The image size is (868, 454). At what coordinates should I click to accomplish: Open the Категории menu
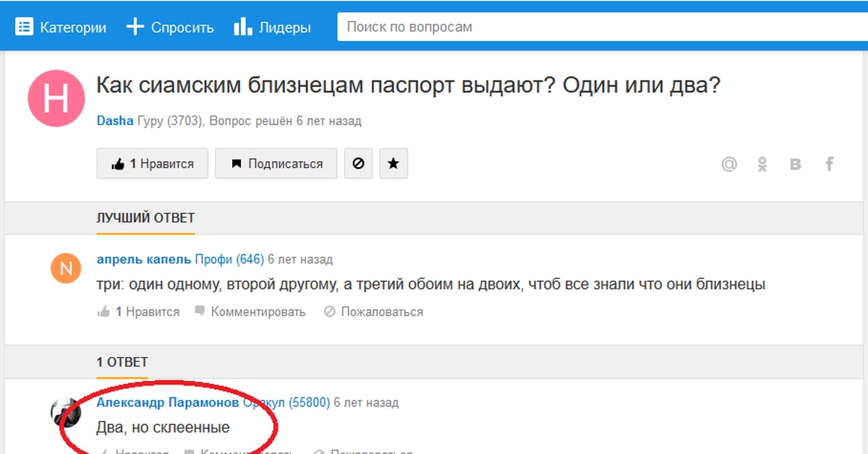point(61,27)
